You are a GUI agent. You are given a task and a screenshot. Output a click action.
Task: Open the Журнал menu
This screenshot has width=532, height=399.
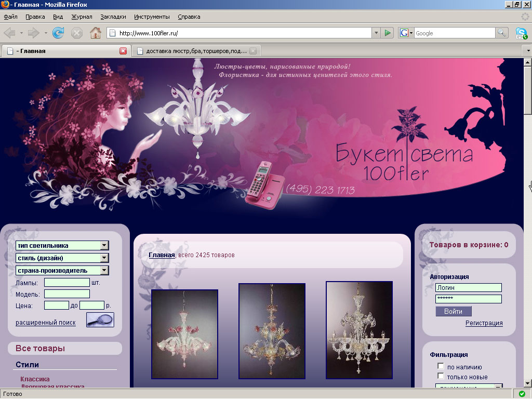coord(82,17)
